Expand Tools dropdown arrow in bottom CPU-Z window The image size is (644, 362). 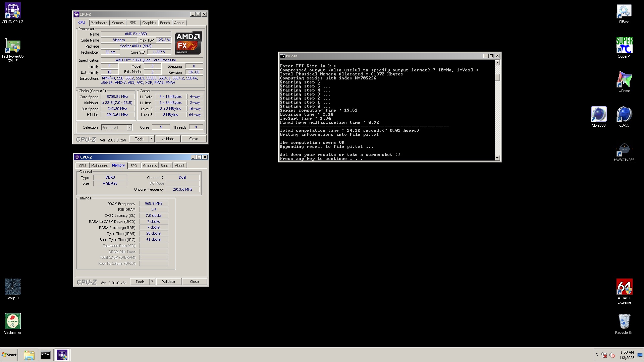tap(152, 282)
